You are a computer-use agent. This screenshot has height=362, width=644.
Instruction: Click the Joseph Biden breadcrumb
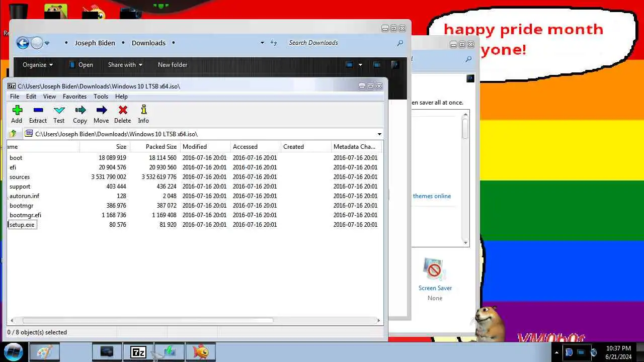click(x=95, y=43)
